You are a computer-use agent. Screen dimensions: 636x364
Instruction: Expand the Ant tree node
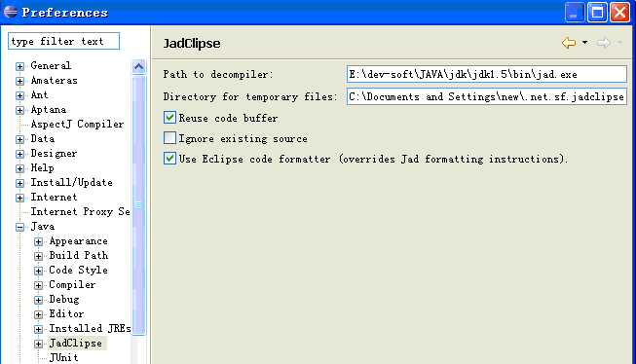(19, 95)
